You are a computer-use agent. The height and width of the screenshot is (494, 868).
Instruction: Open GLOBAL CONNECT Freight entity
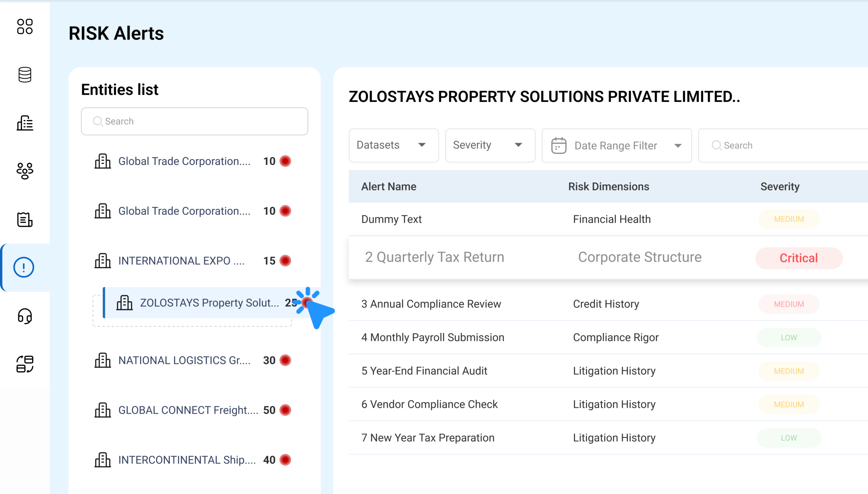pyautogui.click(x=188, y=410)
